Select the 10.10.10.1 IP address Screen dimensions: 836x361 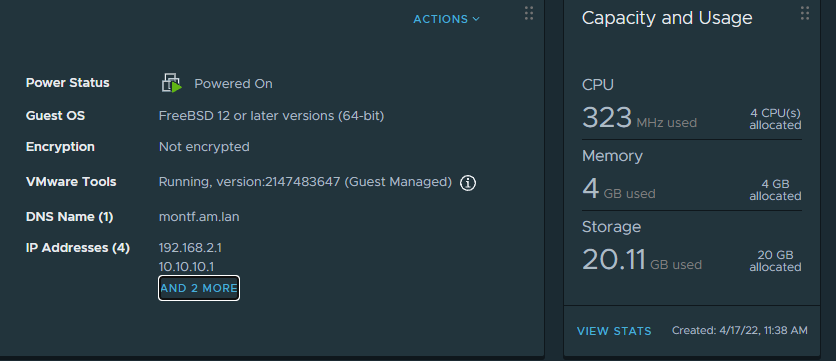[186, 267]
